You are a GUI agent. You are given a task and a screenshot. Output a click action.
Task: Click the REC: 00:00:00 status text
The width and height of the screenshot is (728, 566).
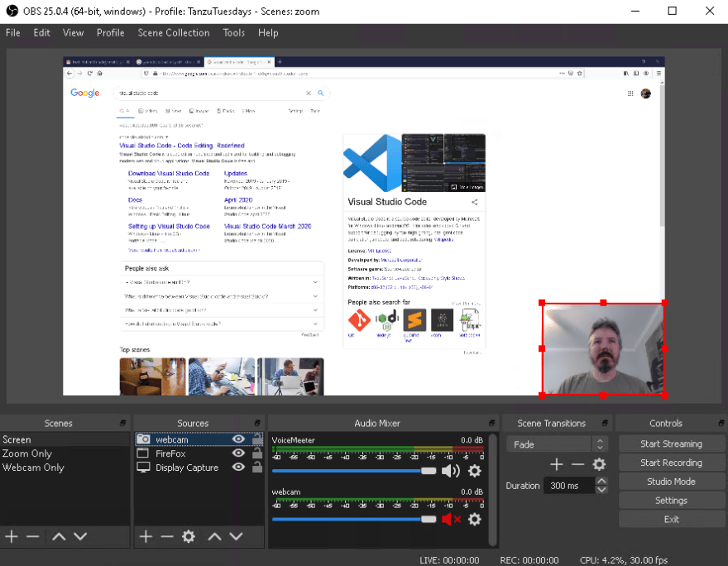click(x=529, y=560)
